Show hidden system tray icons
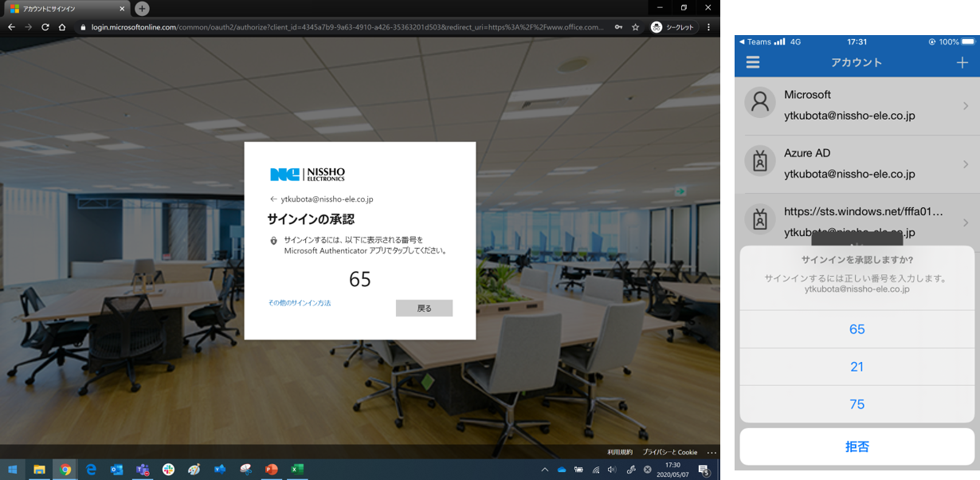The image size is (980, 480). [x=545, y=470]
